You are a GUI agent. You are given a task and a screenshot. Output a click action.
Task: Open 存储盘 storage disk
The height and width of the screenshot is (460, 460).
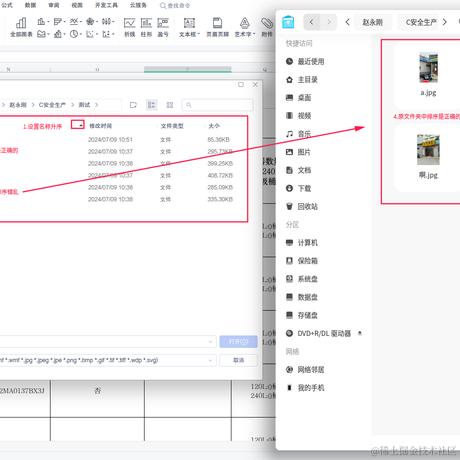(302, 315)
